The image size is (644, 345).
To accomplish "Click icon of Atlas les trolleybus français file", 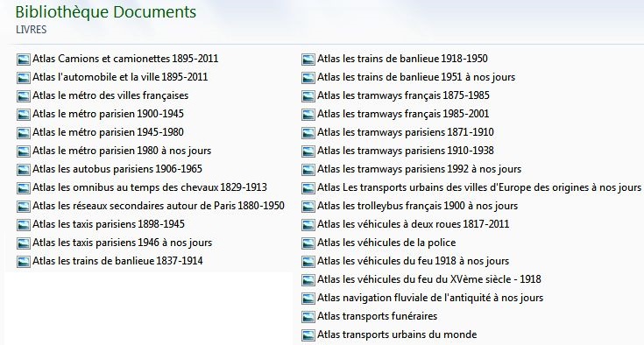I will 308,207.
